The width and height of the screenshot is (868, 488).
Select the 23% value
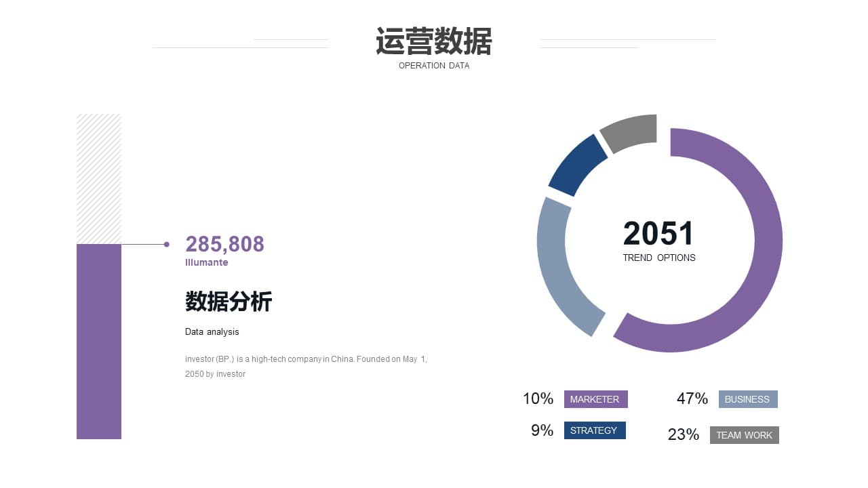click(684, 434)
